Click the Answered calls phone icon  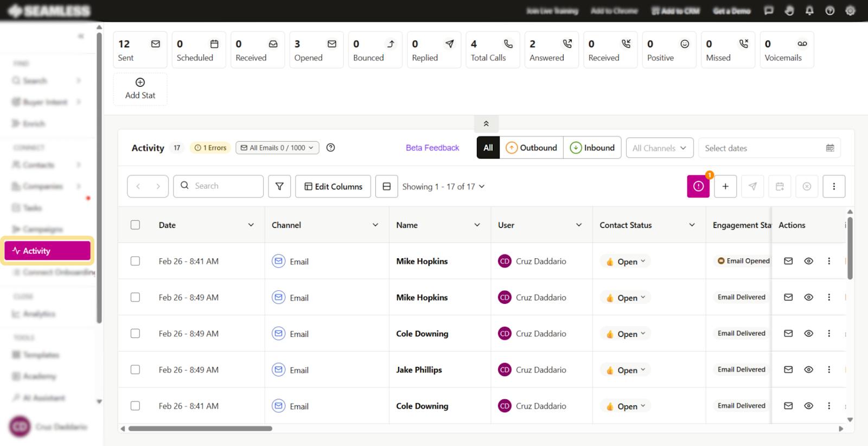(x=567, y=44)
